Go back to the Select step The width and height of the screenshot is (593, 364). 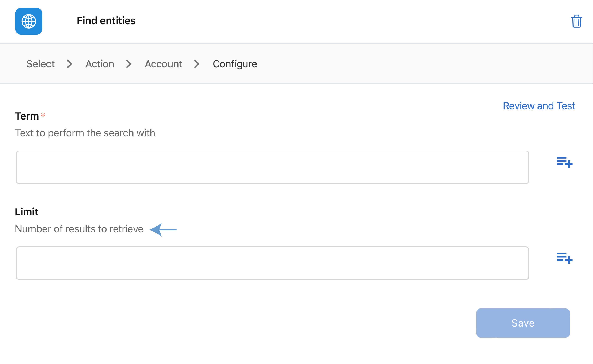[x=40, y=64]
